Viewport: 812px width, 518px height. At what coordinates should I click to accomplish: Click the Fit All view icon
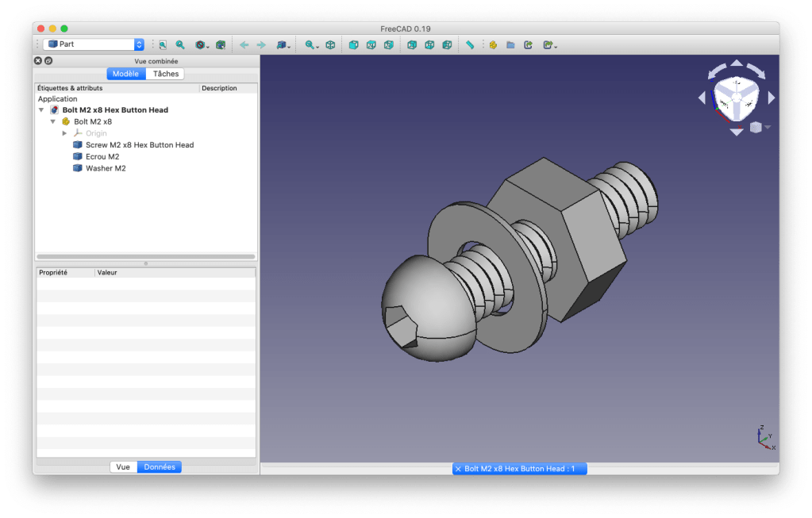point(162,45)
